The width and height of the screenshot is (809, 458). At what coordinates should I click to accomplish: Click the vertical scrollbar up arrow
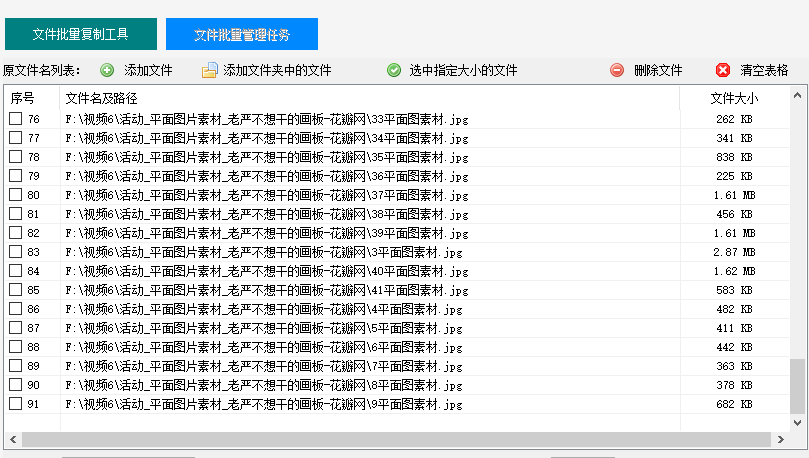[x=797, y=95]
